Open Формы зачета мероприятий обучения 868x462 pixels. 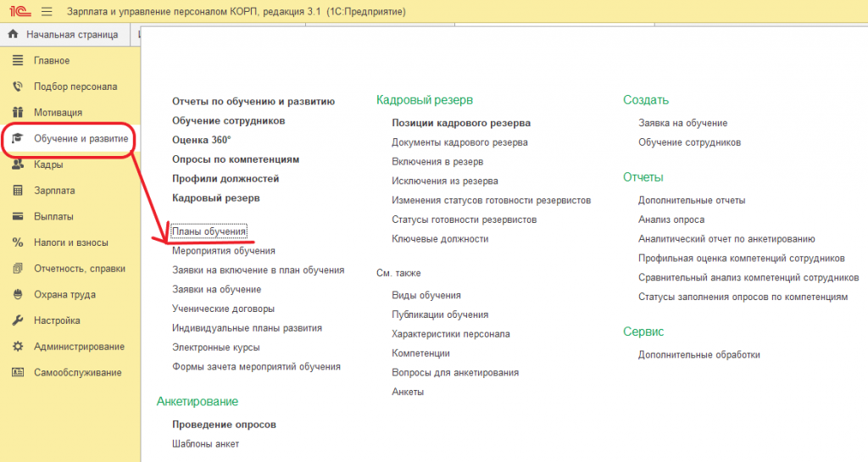pos(256,367)
